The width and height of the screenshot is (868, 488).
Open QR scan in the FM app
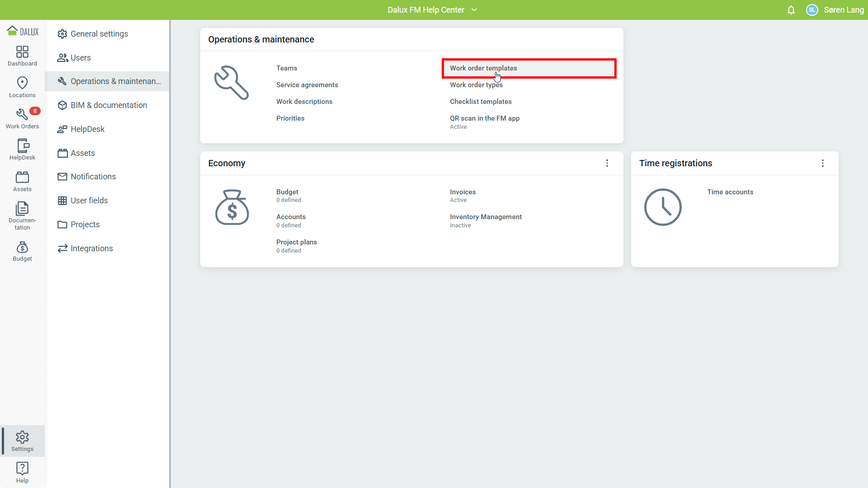coord(485,118)
